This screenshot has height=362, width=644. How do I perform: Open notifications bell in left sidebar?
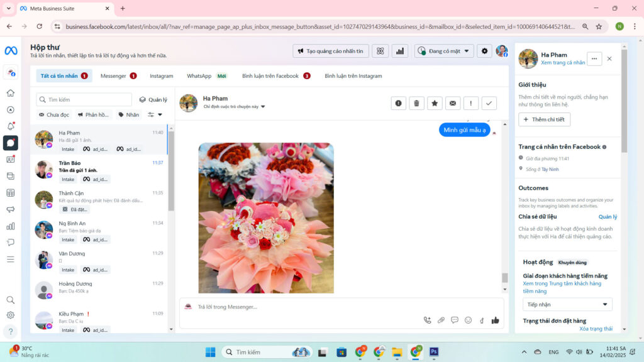click(10, 126)
